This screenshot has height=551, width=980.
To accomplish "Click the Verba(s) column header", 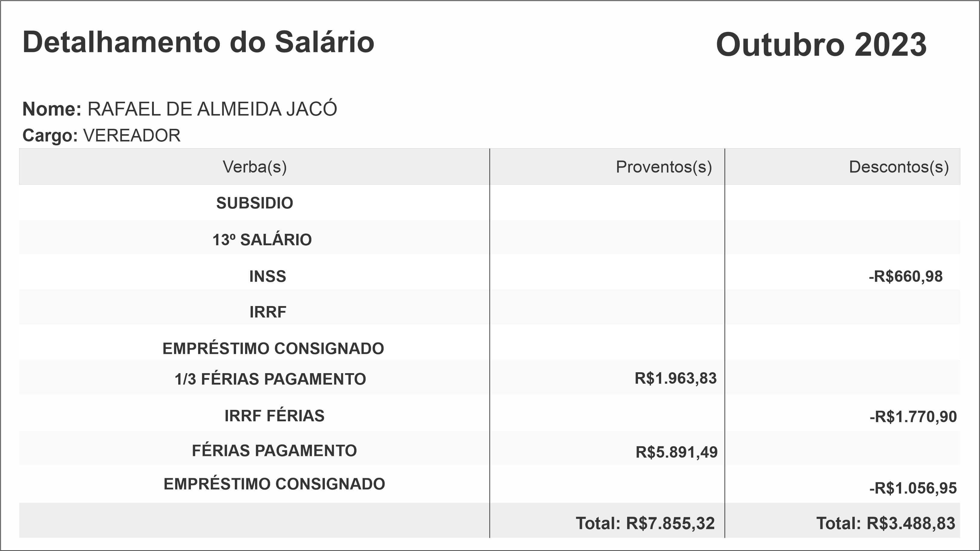I will [x=254, y=167].
